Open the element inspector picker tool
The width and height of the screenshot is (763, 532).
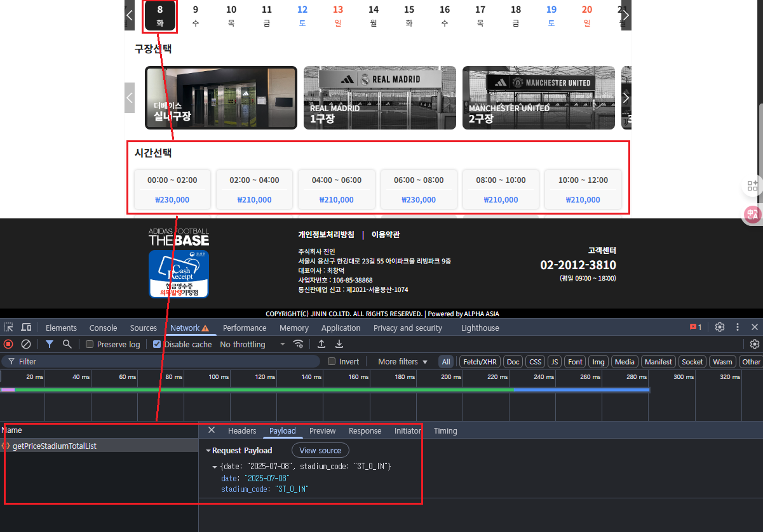point(8,328)
